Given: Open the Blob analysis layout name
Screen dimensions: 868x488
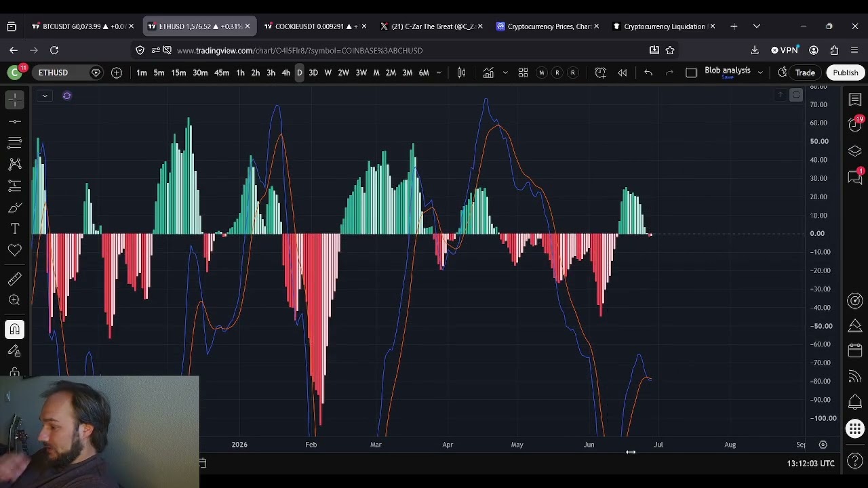Looking at the screenshot, I should [727, 70].
